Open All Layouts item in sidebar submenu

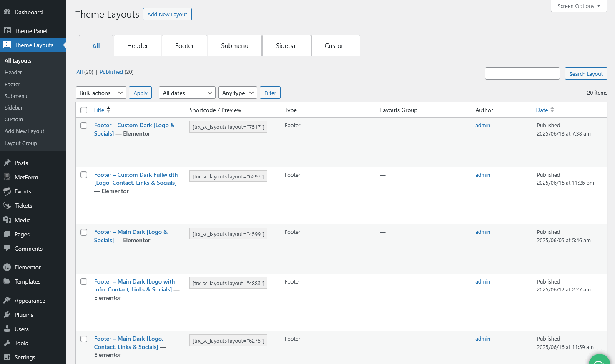coord(18,60)
